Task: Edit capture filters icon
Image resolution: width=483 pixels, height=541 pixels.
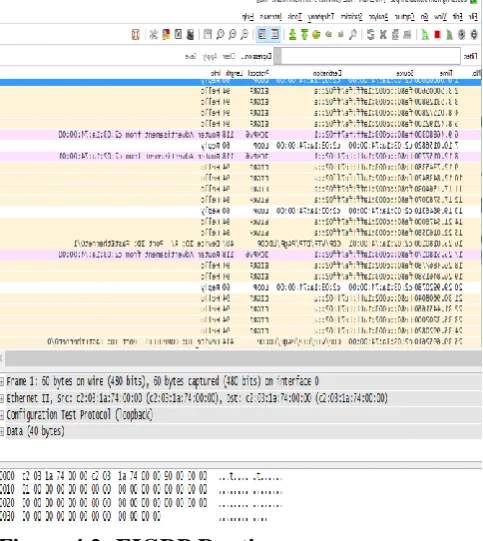Action: (190, 35)
